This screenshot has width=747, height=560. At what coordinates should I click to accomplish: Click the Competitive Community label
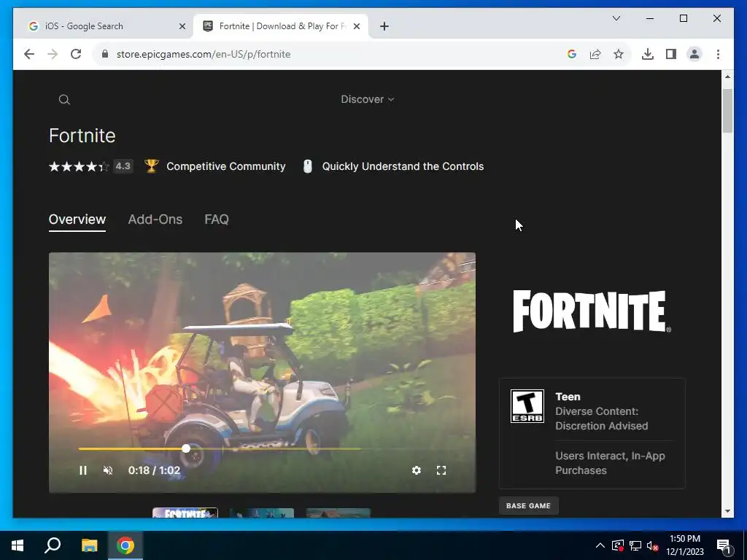click(x=226, y=166)
